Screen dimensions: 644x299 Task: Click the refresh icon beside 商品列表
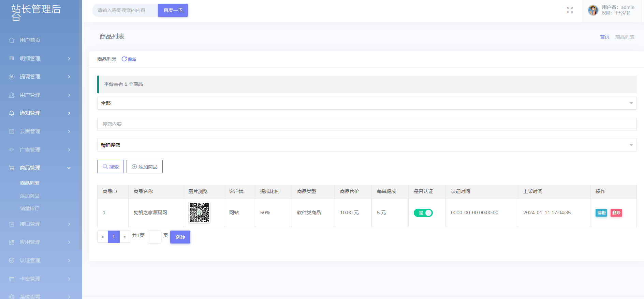click(x=124, y=59)
